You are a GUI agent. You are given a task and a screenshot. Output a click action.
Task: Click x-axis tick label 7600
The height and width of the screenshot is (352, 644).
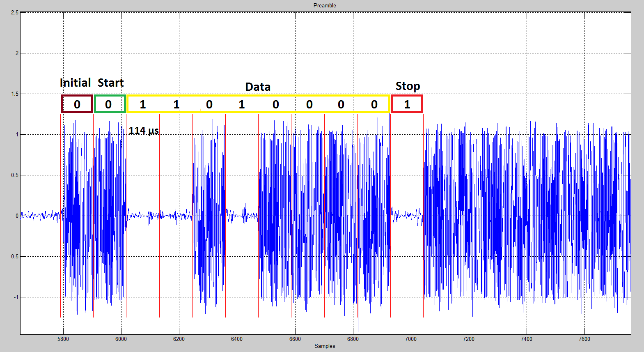click(584, 339)
